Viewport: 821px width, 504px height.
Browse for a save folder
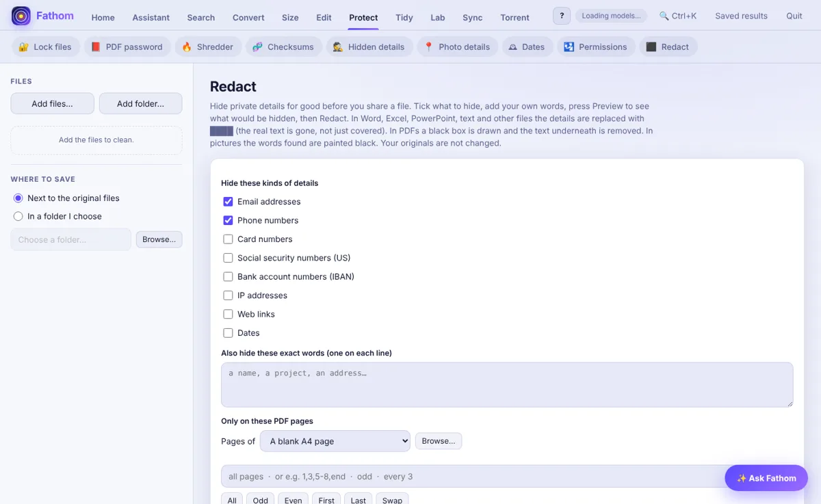coord(159,239)
